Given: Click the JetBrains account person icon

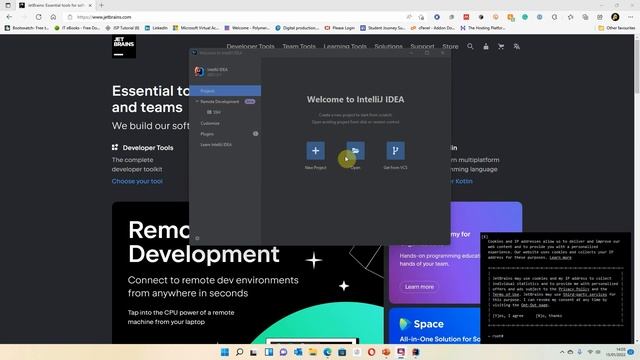Looking at the screenshot, I should pos(486,47).
